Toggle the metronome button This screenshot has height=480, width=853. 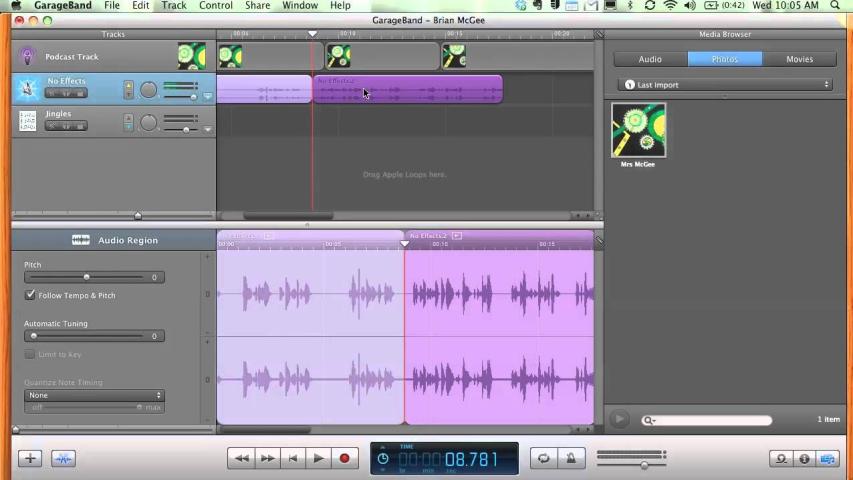[x=571, y=458]
